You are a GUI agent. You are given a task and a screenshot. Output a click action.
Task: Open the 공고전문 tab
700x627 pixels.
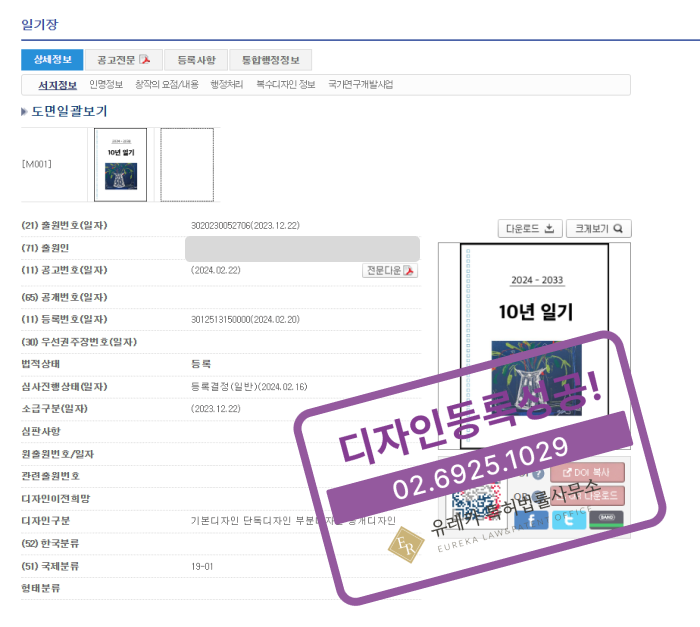click(117, 60)
